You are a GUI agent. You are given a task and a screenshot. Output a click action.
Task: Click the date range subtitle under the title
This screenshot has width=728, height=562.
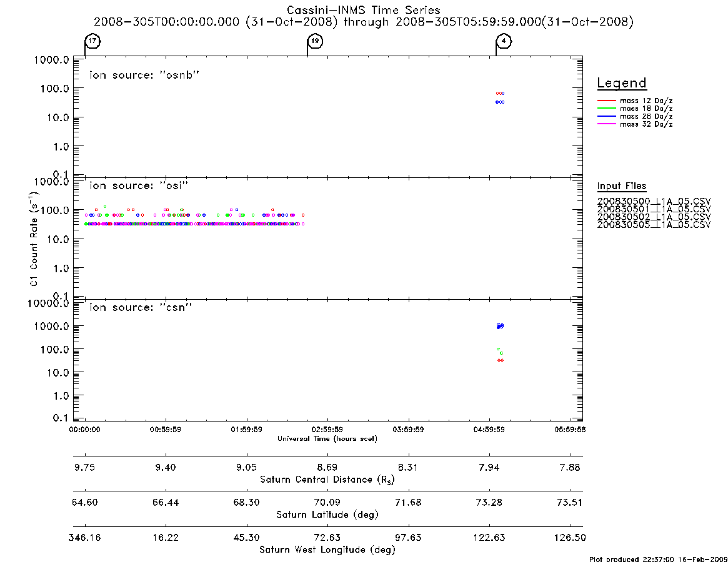pos(364,22)
